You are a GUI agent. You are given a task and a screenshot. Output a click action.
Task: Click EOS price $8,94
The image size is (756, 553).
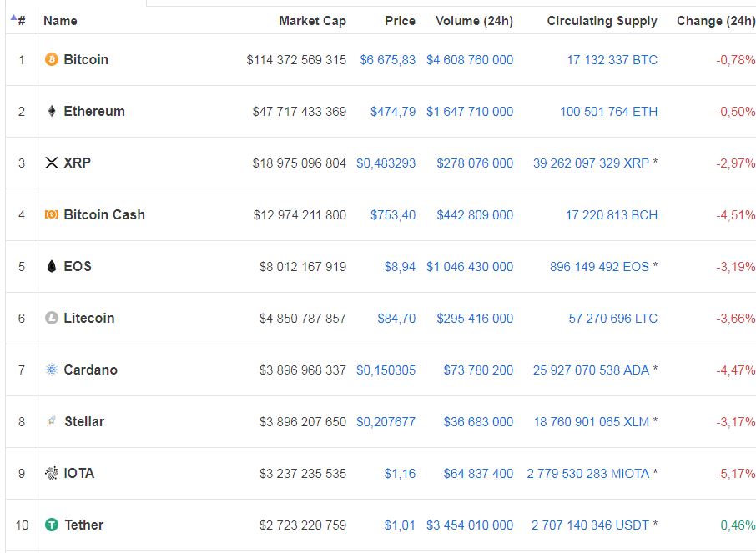pos(400,267)
